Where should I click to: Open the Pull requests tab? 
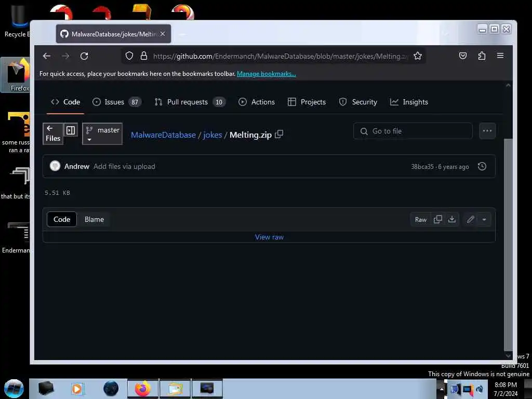click(190, 102)
